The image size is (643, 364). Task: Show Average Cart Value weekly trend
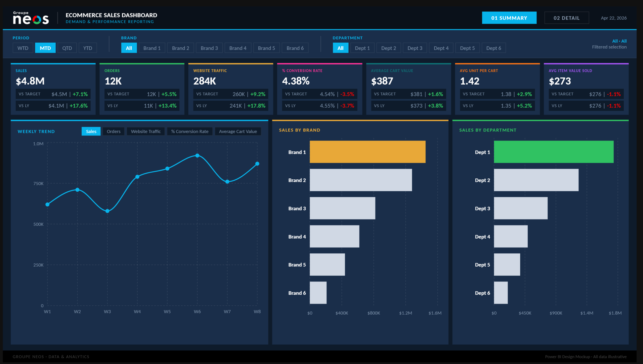[x=238, y=131]
